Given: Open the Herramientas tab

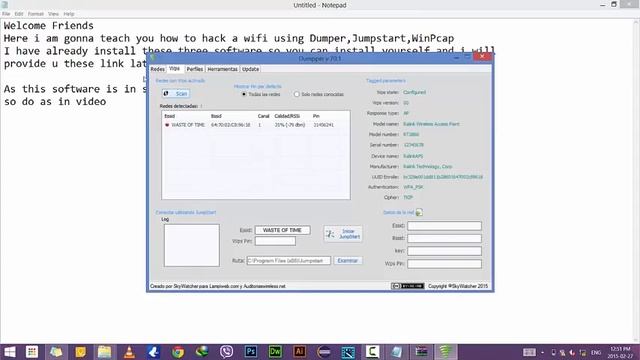Looking at the screenshot, I should (x=222, y=69).
